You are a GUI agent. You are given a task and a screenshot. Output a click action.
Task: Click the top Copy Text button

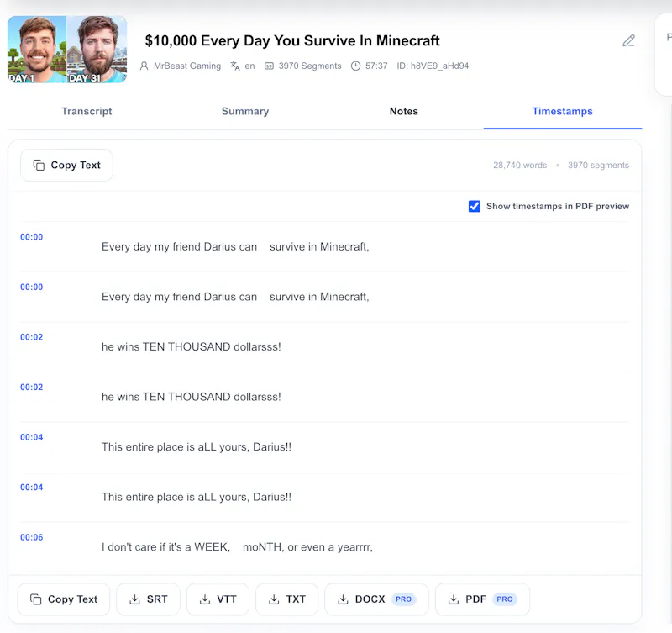click(67, 165)
